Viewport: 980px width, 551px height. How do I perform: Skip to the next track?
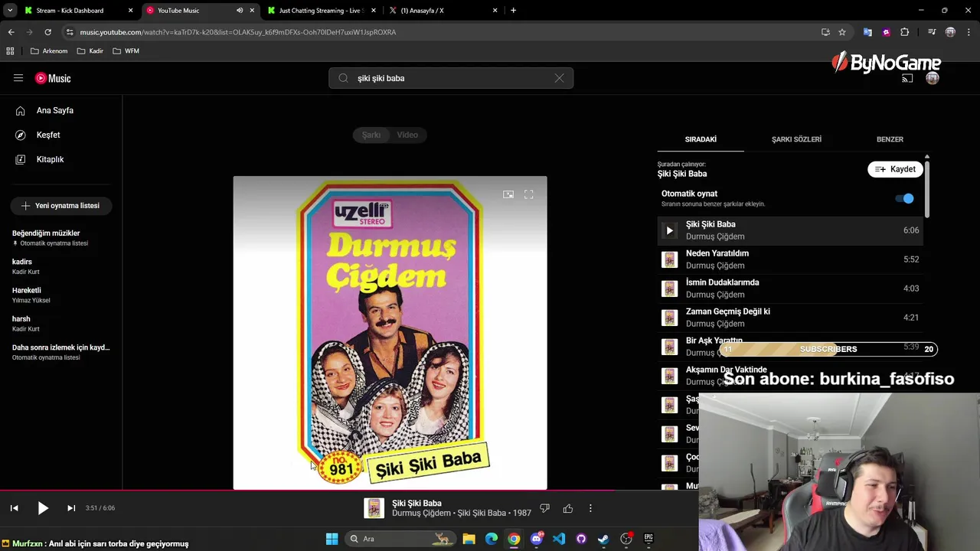click(x=71, y=508)
